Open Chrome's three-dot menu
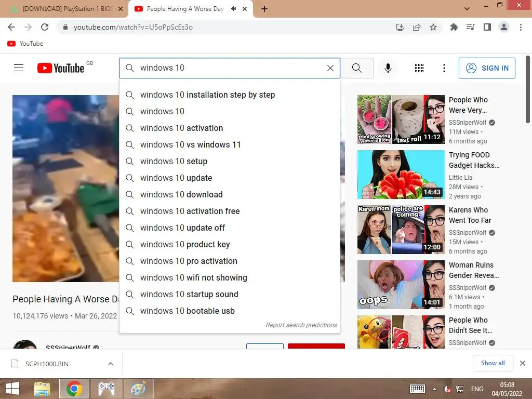The height and width of the screenshot is (399, 532). (x=521, y=27)
